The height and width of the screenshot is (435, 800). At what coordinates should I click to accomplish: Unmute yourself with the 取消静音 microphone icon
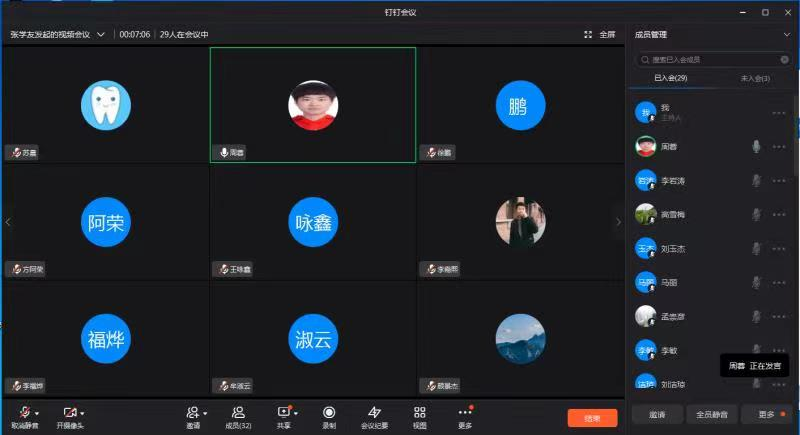24,412
